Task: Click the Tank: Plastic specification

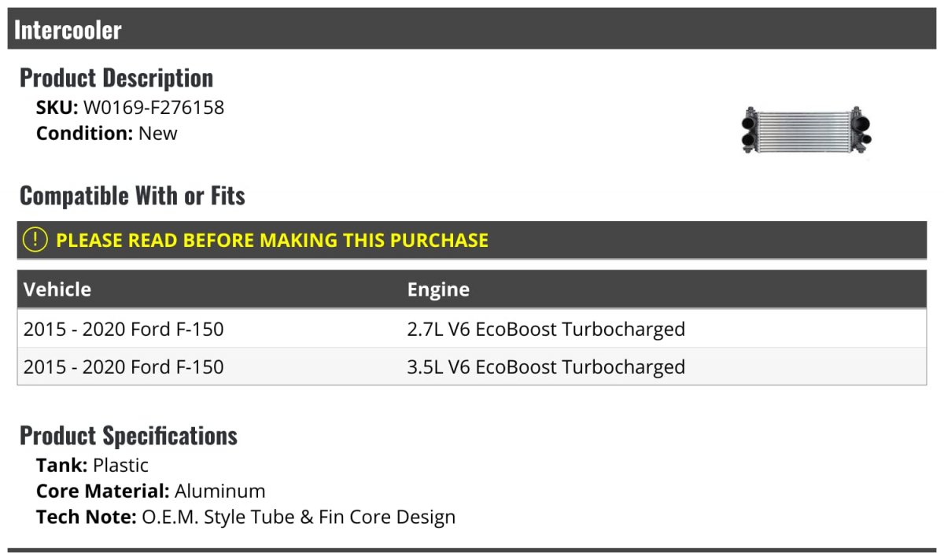Action: [x=92, y=465]
